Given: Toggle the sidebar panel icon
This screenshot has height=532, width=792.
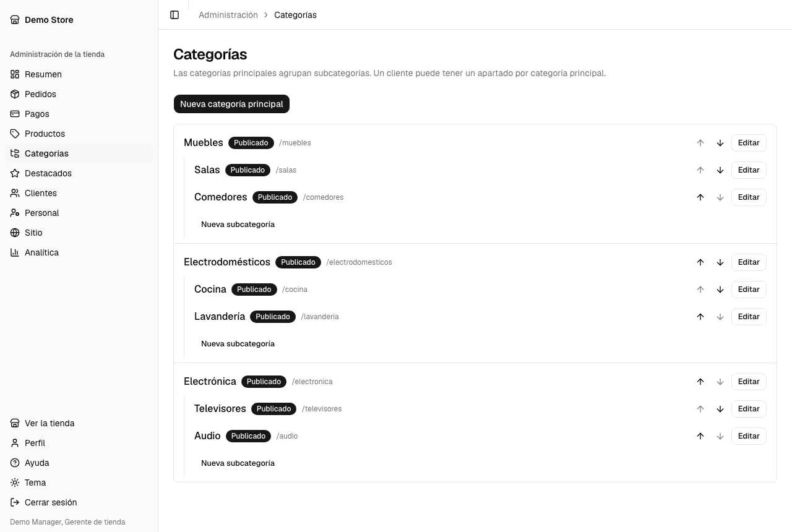Looking at the screenshot, I should pos(174,15).
